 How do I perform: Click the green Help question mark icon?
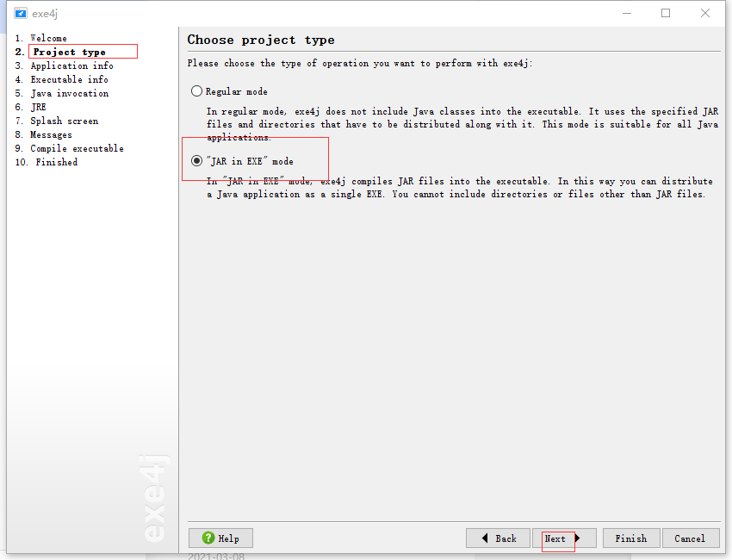pyautogui.click(x=208, y=538)
